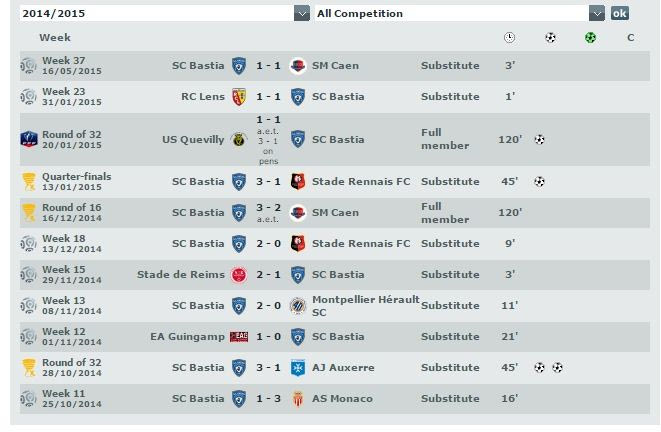Open the season 2014/2015 dropdown arrow

pos(302,13)
